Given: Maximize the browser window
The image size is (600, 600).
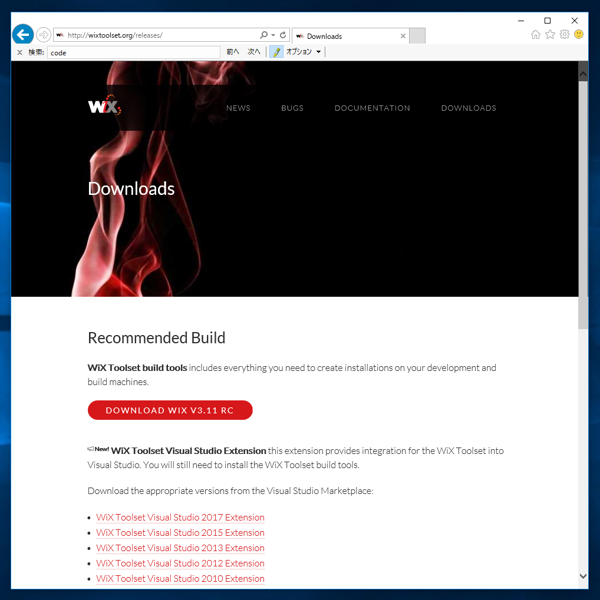Looking at the screenshot, I should pos(548,21).
